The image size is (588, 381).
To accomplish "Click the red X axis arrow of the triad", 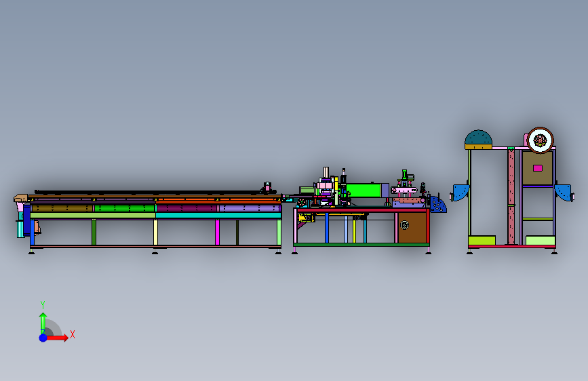I will (57, 338).
